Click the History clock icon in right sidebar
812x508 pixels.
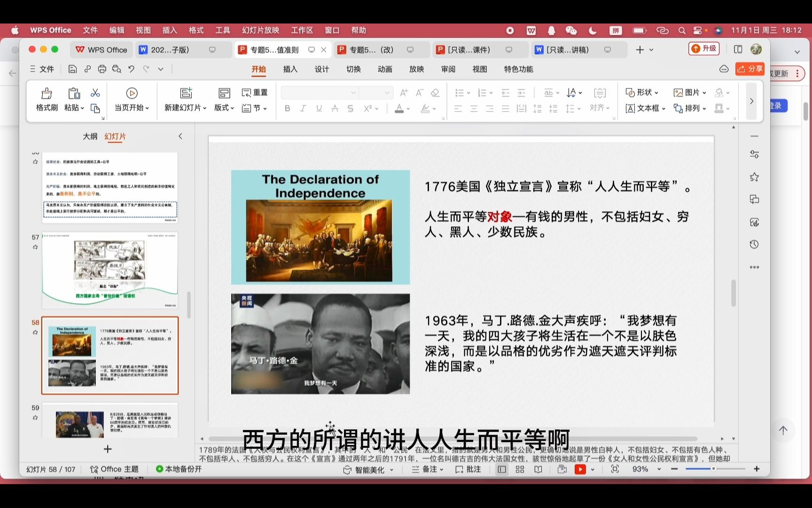(754, 245)
